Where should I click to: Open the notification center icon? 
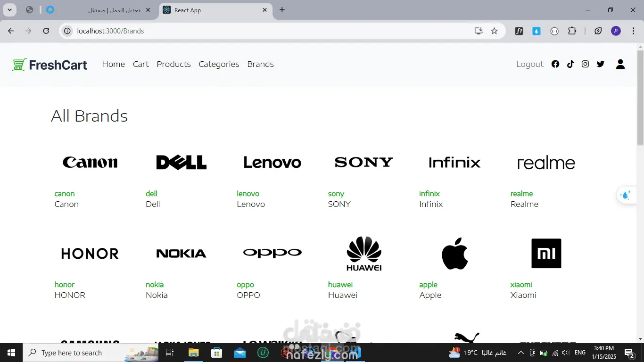click(x=629, y=353)
